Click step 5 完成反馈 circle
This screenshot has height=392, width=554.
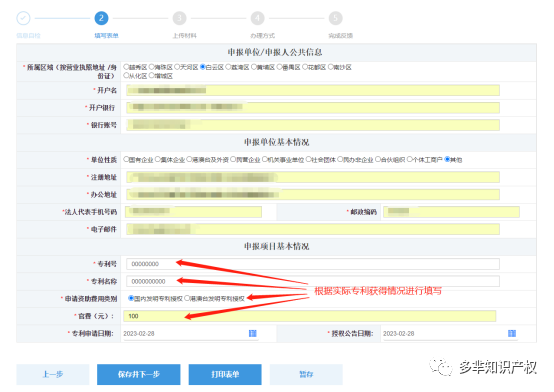click(x=336, y=18)
